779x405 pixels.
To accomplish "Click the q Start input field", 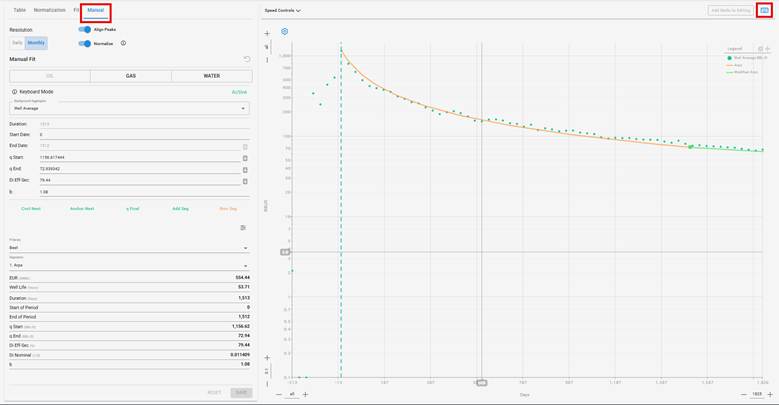I will coord(139,158).
